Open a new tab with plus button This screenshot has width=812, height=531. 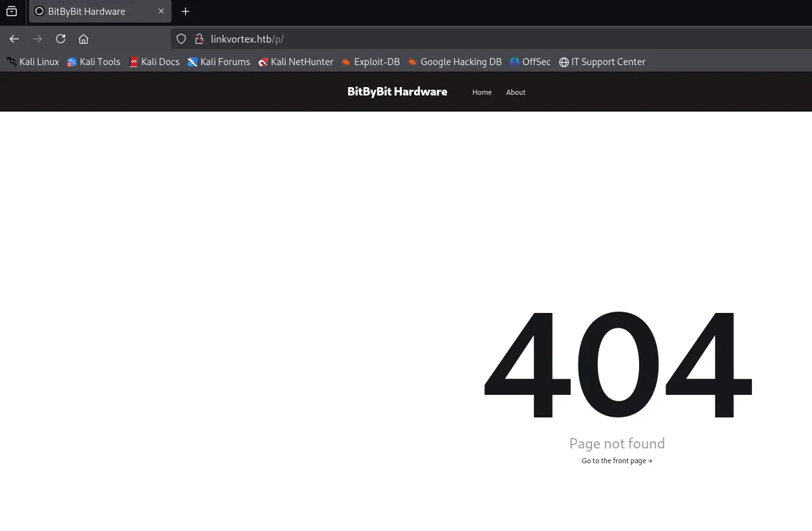[186, 12]
